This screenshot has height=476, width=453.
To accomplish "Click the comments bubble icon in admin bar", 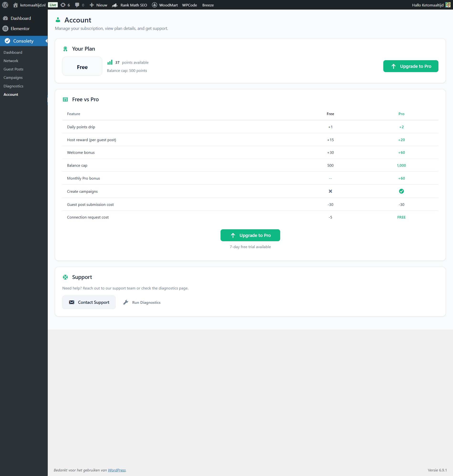I will tap(77, 5).
